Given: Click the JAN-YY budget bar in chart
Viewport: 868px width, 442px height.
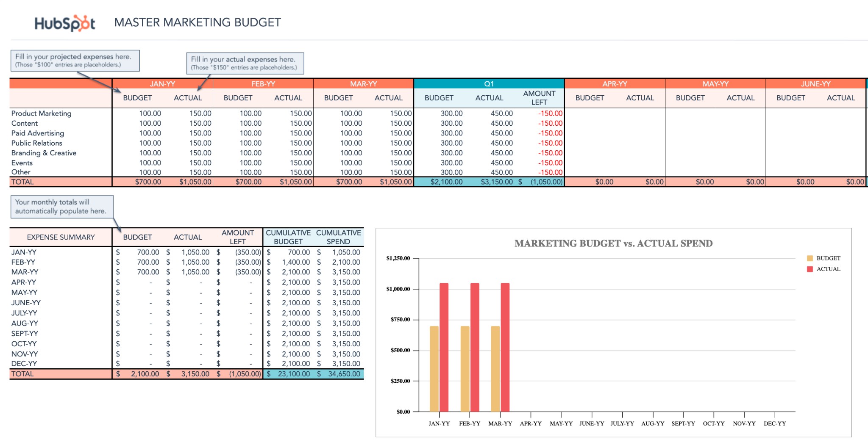Looking at the screenshot, I should 434,369.
